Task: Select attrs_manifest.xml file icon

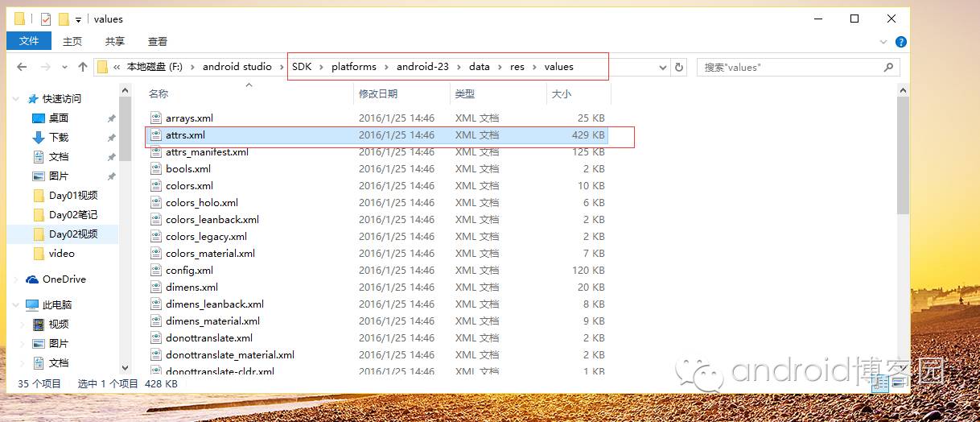Action: [156, 152]
